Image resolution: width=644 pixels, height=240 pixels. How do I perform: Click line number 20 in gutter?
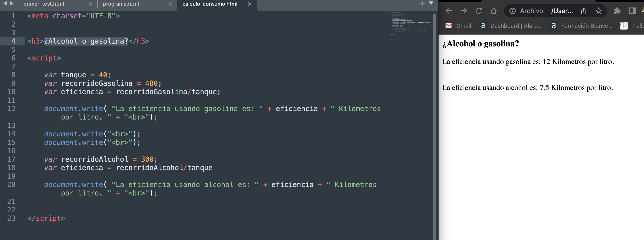click(x=11, y=184)
